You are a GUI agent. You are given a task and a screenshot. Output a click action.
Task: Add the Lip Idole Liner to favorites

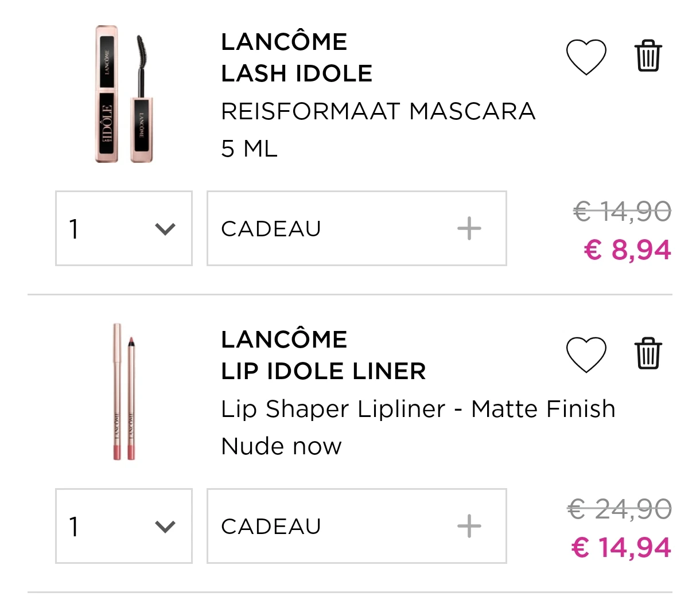point(586,354)
